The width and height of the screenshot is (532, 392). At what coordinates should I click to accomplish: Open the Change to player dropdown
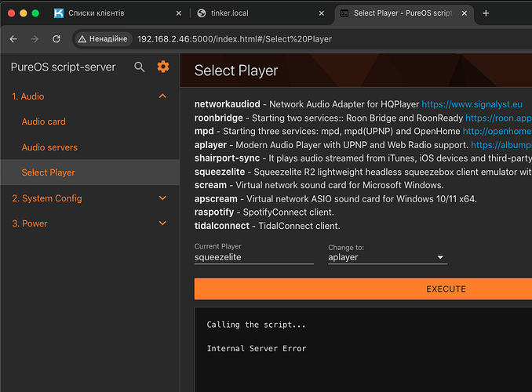pyautogui.click(x=388, y=257)
